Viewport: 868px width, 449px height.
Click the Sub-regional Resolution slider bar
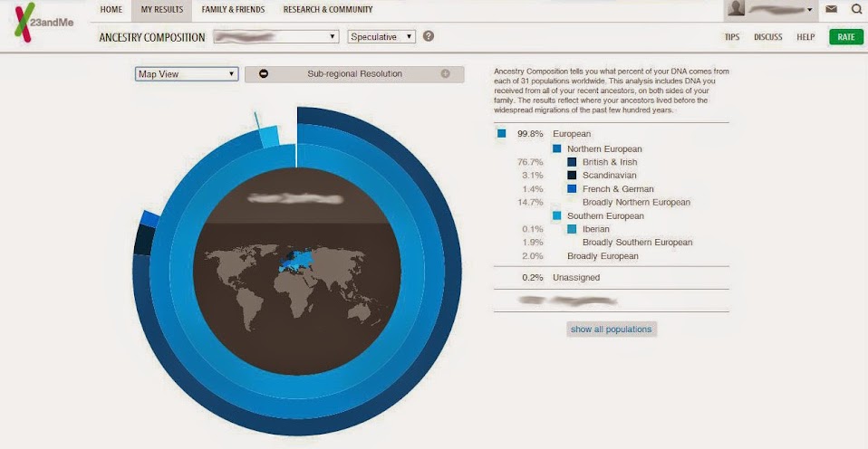(354, 74)
